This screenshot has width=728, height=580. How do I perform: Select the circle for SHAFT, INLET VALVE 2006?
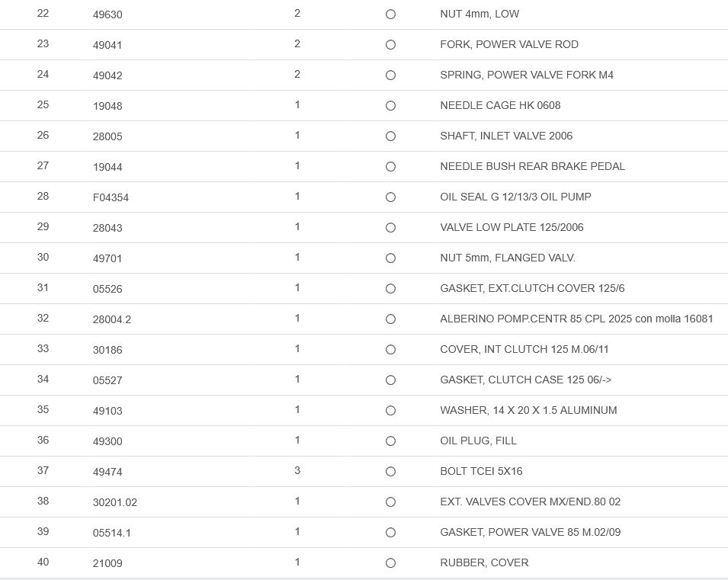coord(390,136)
